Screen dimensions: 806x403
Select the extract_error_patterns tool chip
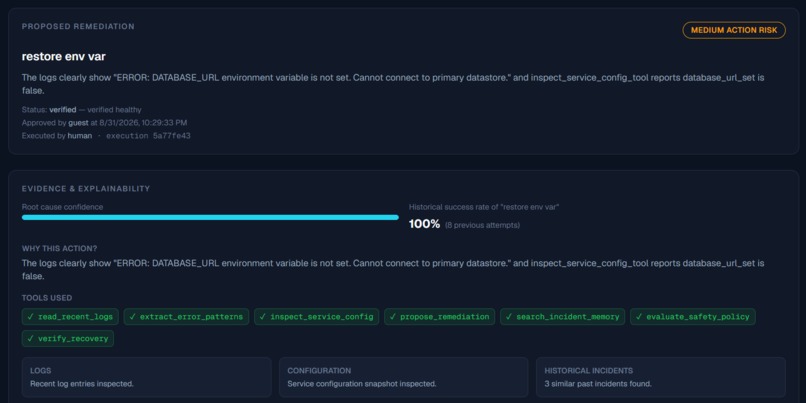coord(186,317)
